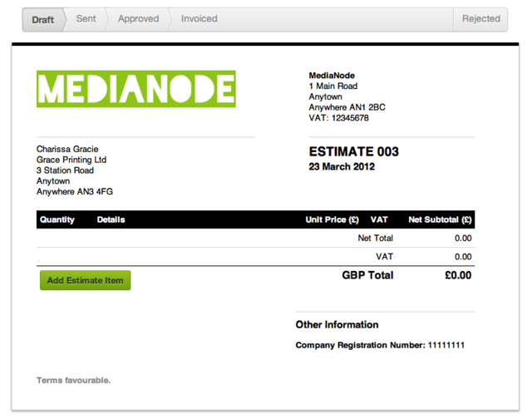Image resolution: width=532 pixels, height=419 pixels.
Task: Click the Net Subtotal (£) column header
Action: [x=440, y=219]
